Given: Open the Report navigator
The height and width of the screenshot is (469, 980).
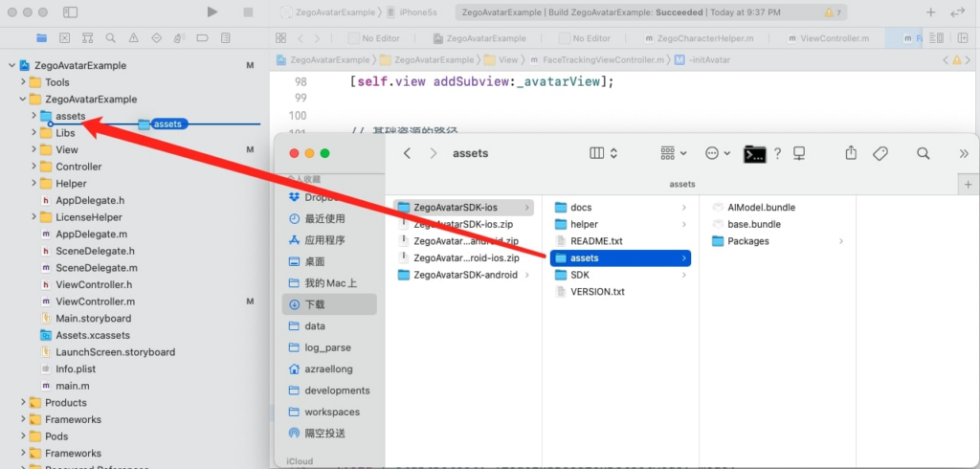Looking at the screenshot, I should coord(225,38).
